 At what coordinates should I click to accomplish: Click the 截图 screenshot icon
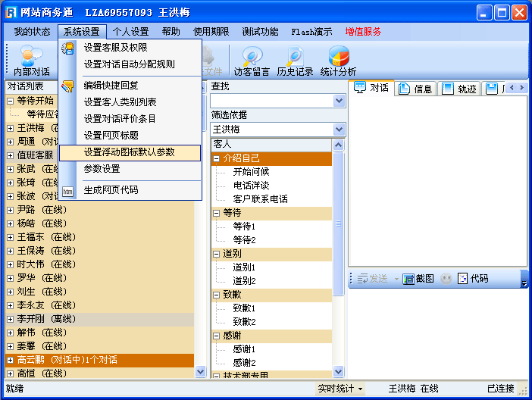(408, 279)
